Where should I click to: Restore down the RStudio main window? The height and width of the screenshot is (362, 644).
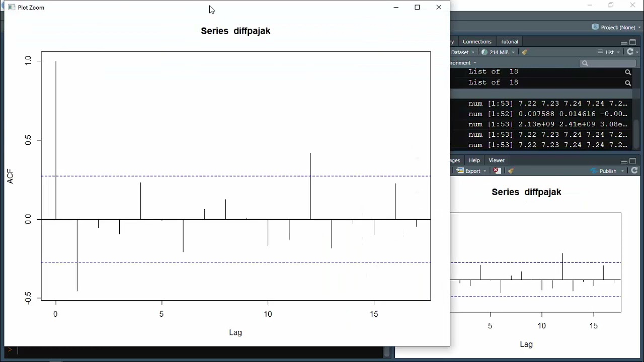[611, 5]
